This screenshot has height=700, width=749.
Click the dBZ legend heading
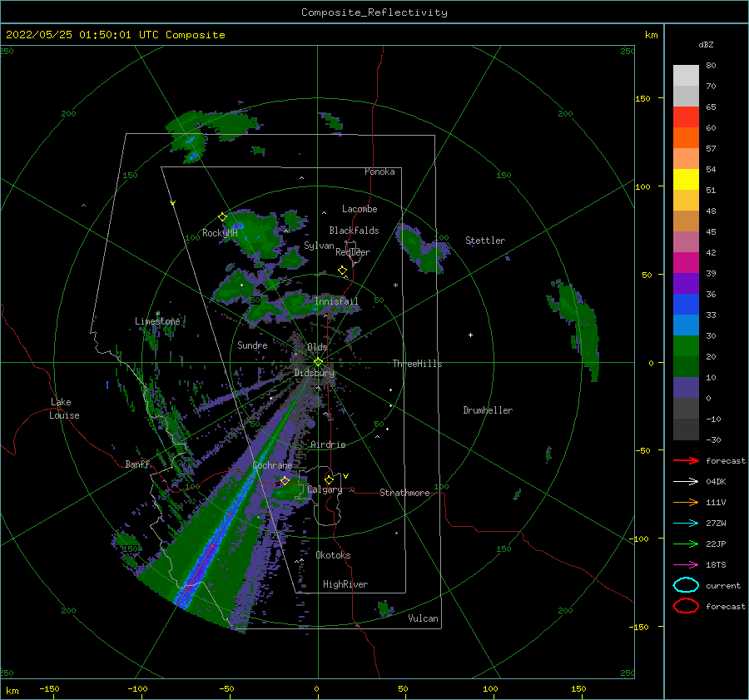click(706, 44)
